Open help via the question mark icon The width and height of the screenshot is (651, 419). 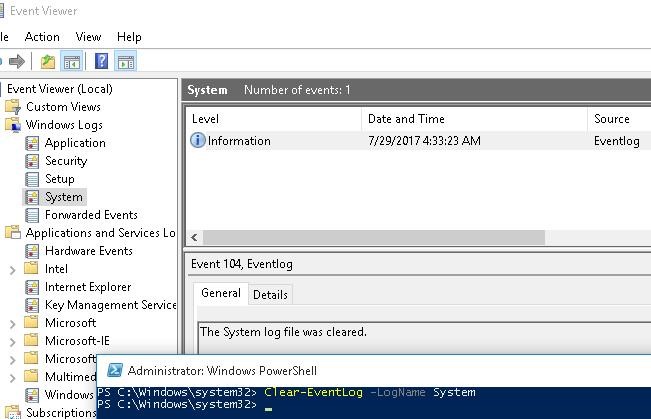[101, 62]
